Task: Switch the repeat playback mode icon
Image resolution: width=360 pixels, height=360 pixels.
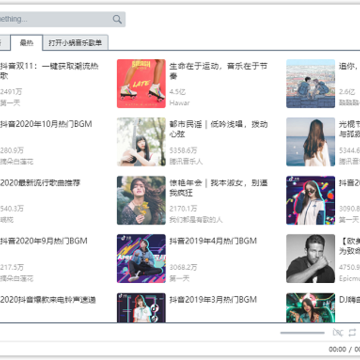Action: [x=352, y=332]
